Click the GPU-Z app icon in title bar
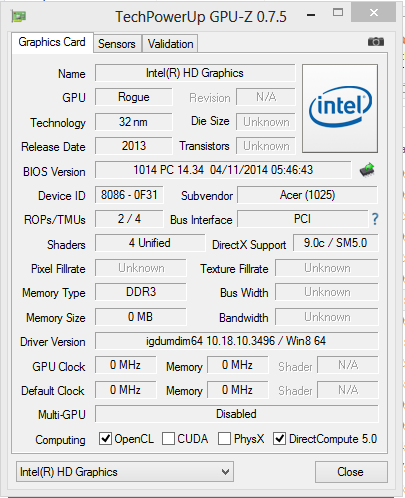 [19, 16]
